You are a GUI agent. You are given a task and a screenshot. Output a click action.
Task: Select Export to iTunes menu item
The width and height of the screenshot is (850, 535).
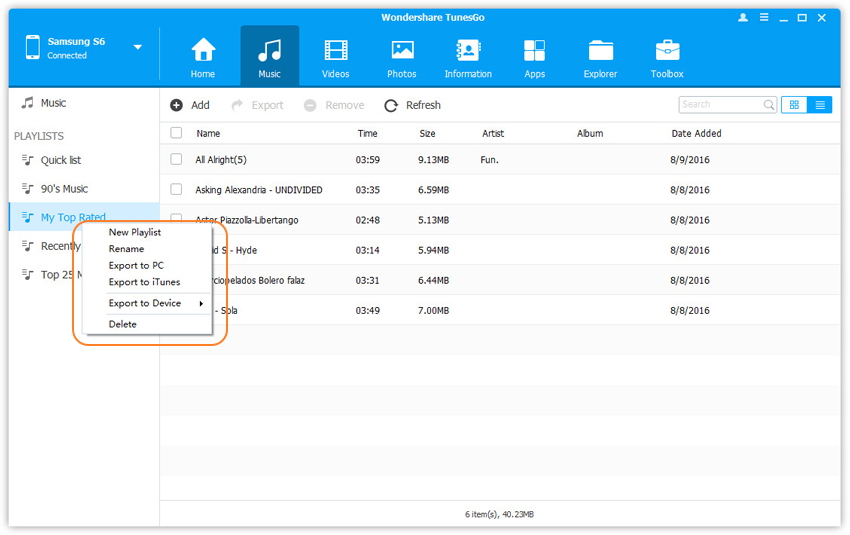144,282
